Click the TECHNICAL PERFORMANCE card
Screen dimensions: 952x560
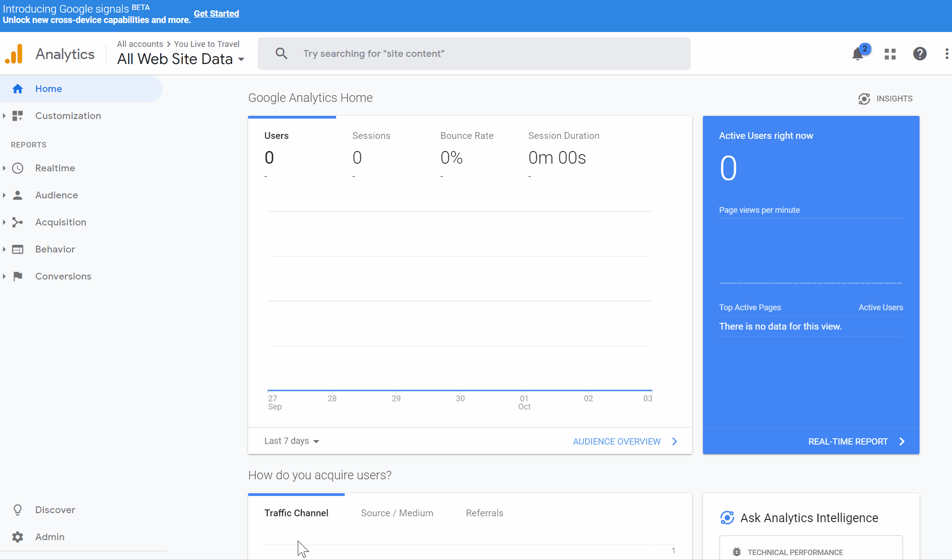(x=811, y=548)
